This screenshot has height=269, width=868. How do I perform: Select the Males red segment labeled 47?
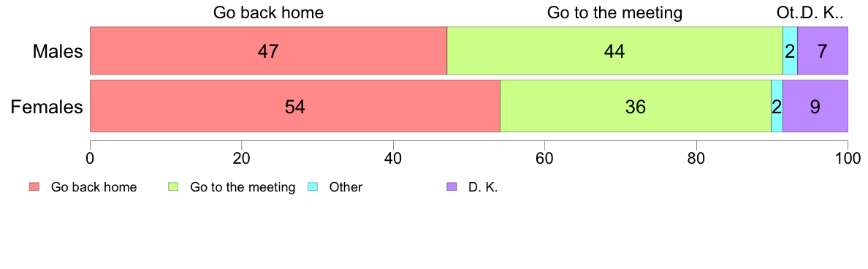click(268, 50)
